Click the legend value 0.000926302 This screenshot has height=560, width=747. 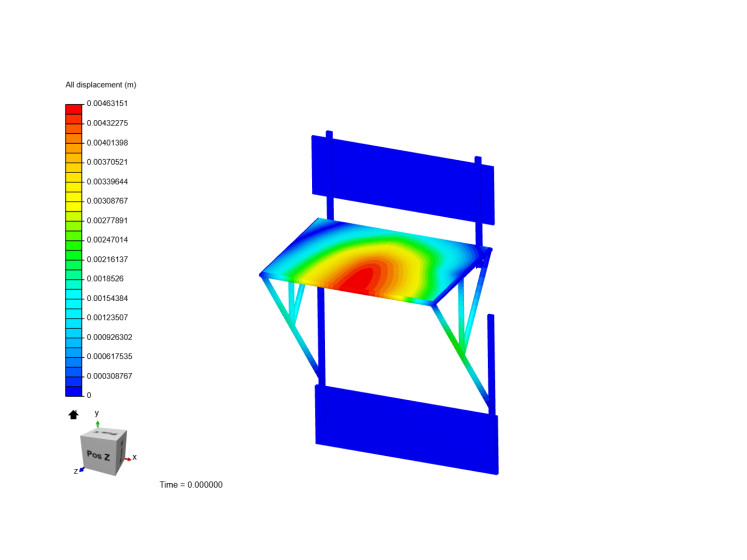[x=109, y=337]
